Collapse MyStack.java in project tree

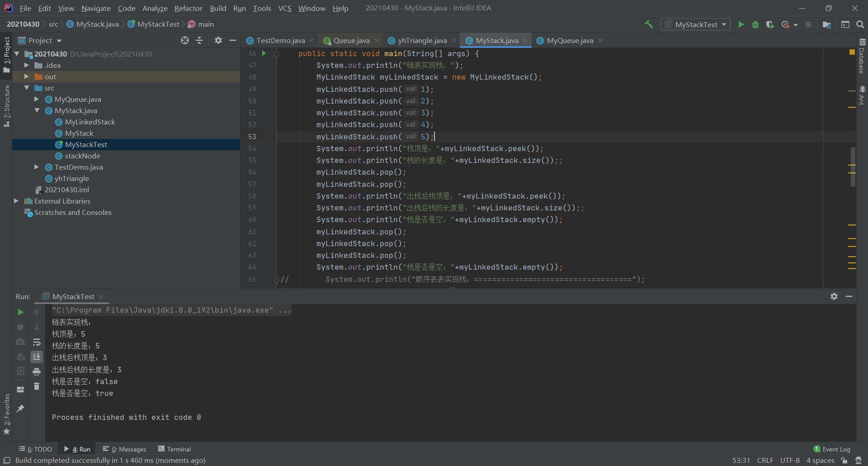37,110
